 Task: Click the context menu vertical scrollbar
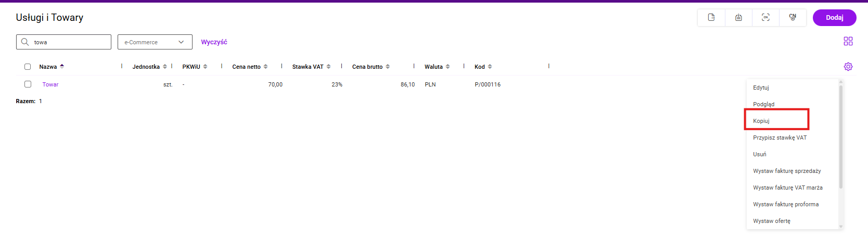pyautogui.click(x=840, y=136)
